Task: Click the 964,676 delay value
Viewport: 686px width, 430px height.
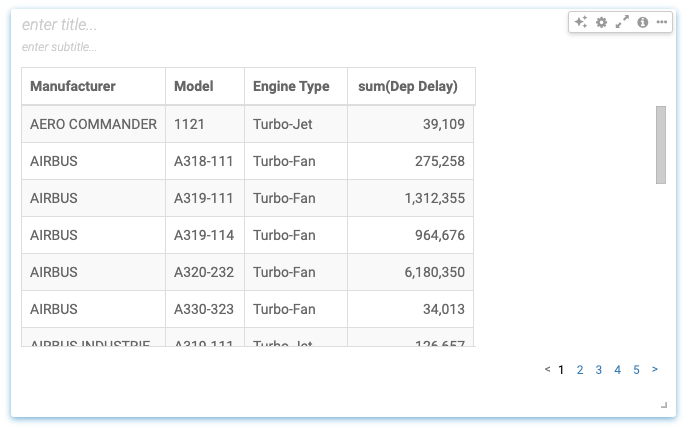Action: pyautogui.click(x=440, y=235)
